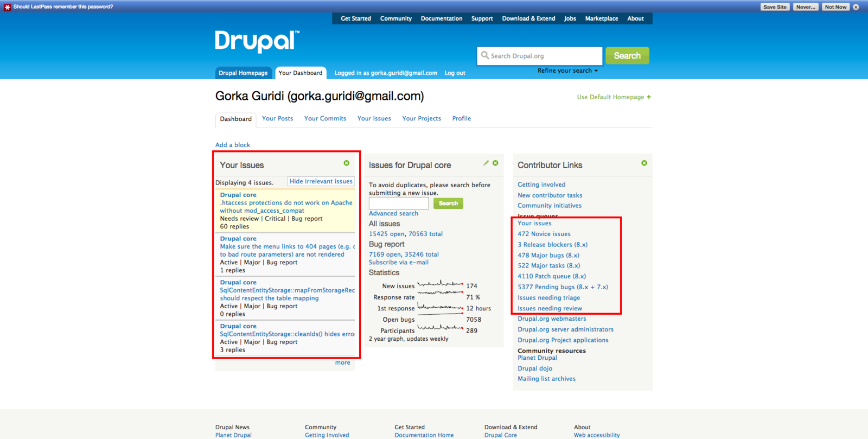Open 4110 Patch queue (8.x) link
Screen dimensions: 868x439
pyautogui.click(x=551, y=276)
